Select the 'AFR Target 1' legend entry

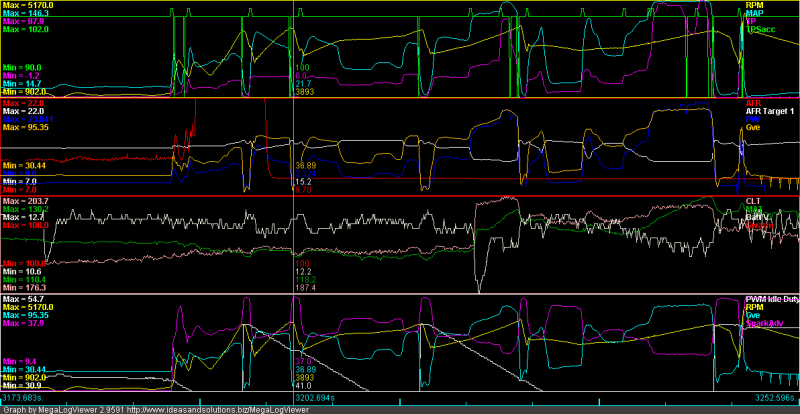pyautogui.click(x=768, y=111)
